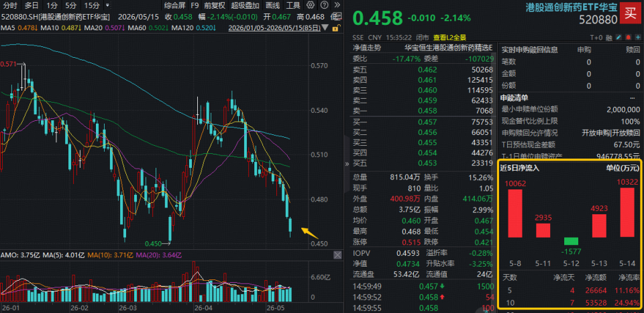This screenshot has width=644, height=313.
Task: Click the pencil note icon
Action: [x=619, y=38]
